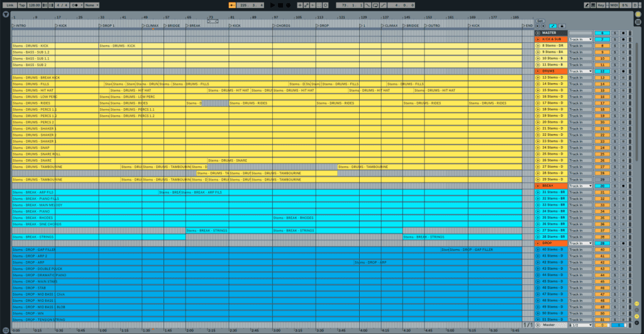Image resolution: width=644 pixels, height=334 pixels.
Task: Toggle Draw Mode pencil icon
Action: (587, 5)
